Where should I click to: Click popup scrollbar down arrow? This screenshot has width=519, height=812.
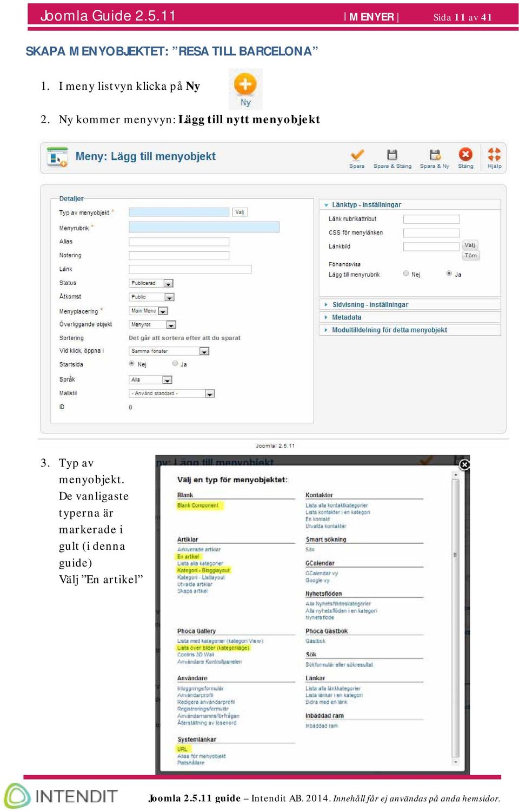(x=455, y=762)
